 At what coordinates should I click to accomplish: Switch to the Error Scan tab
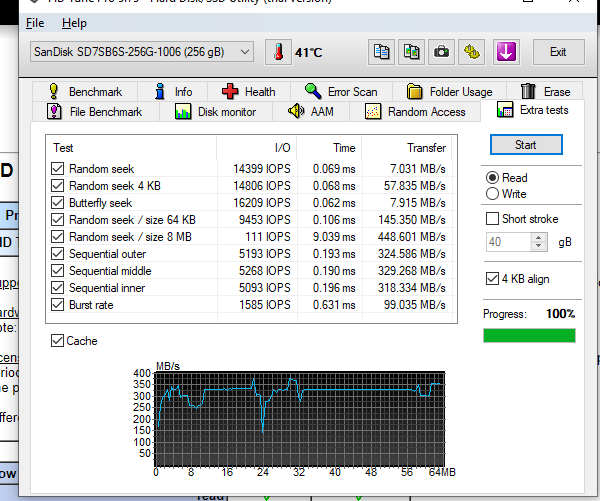pos(341,91)
